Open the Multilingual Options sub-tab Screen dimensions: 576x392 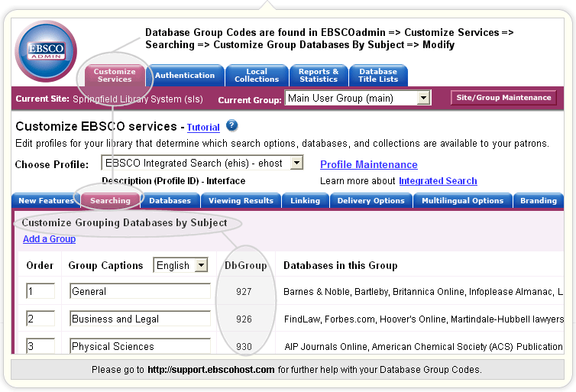click(462, 201)
